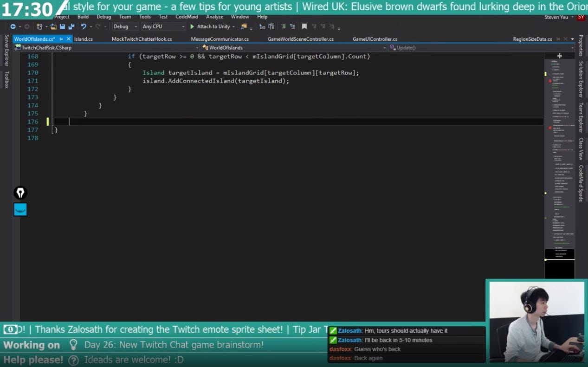
Task: Toggle a bookmark with the Bookmark icon
Action: 304,26
